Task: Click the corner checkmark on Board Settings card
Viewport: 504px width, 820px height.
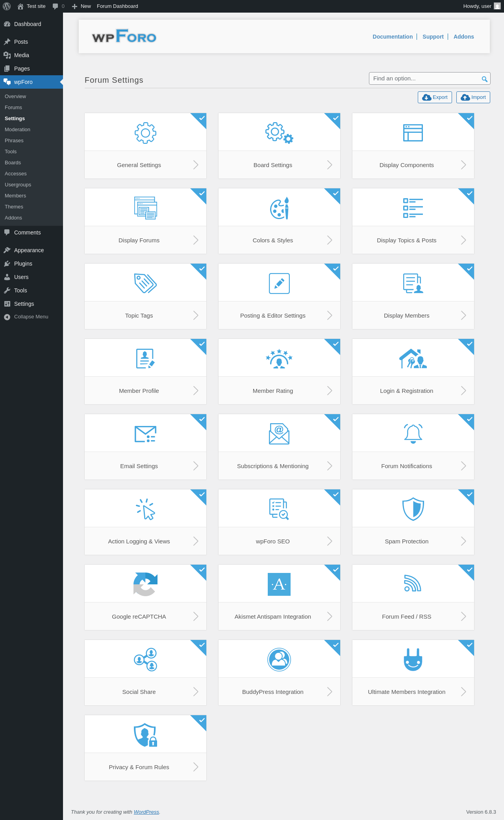Action: (335, 118)
